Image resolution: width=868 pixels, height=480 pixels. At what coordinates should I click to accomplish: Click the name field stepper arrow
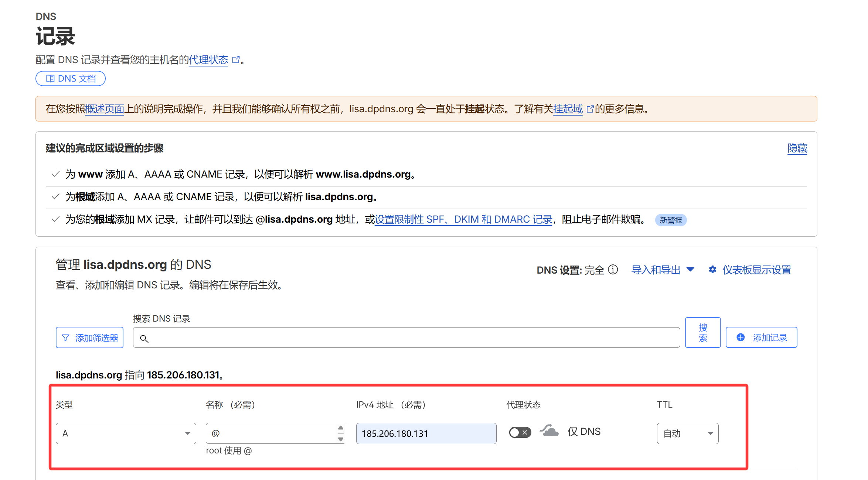(341, 428)
